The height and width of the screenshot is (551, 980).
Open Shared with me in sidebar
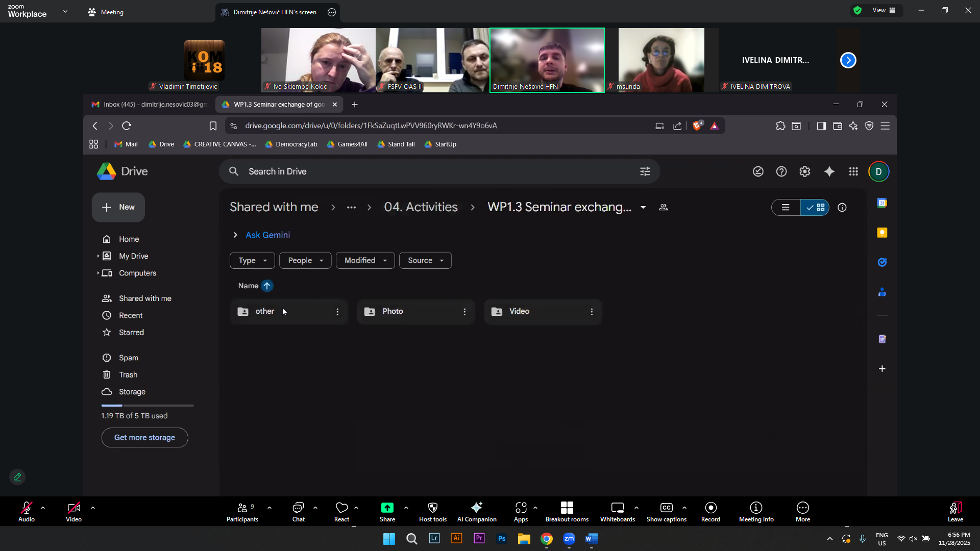tap(145, 298)
